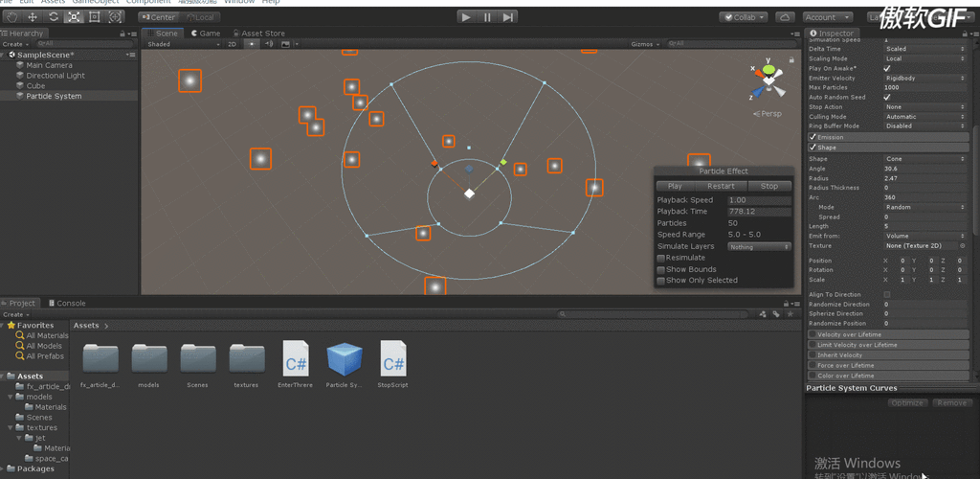Open the Shaded draw mode dropdown
This screenshot has width=980, height=479.
pyautogui.click(x=184, y=44)
